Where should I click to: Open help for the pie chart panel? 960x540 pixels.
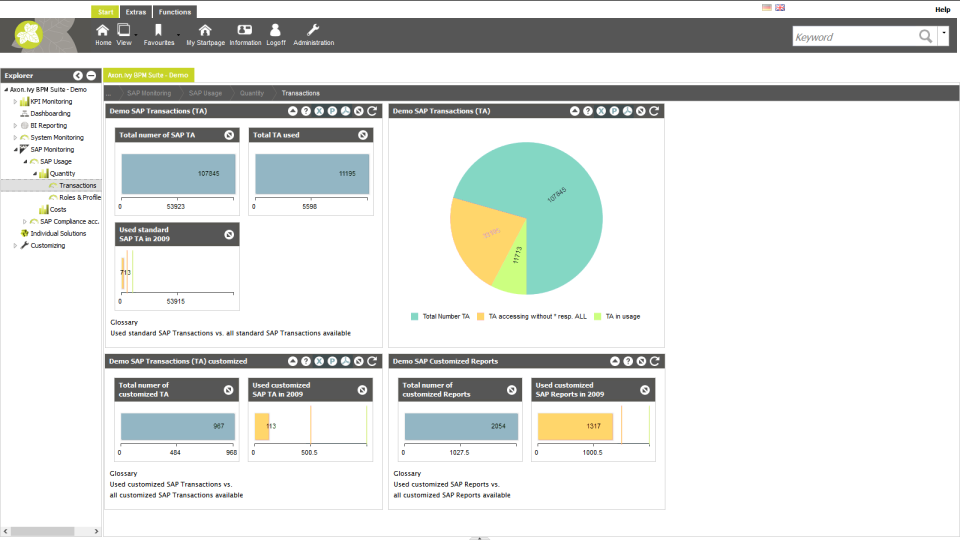588,111
